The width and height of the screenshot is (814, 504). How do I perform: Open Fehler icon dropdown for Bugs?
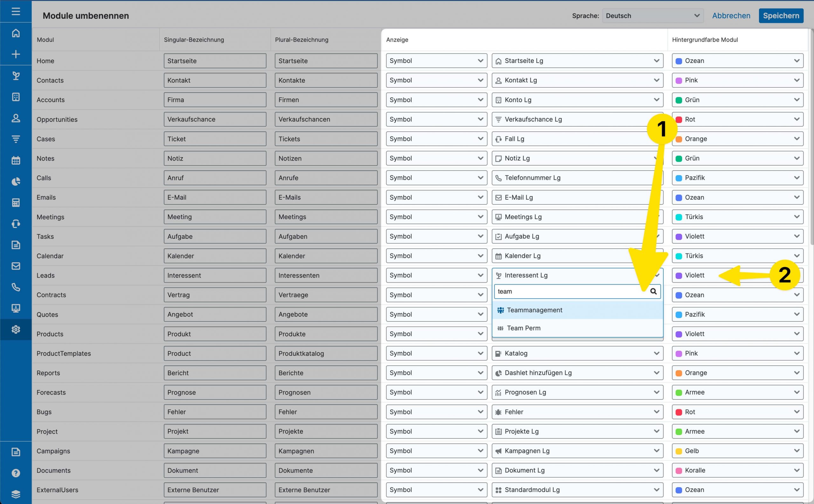click(x=577, y=412)
